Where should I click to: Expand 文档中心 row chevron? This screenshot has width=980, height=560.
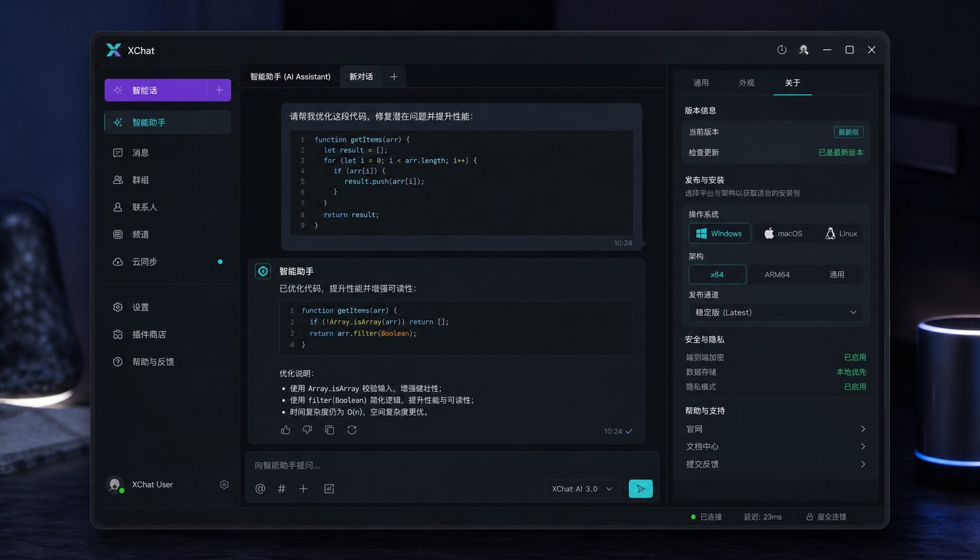[x=863, y=447]
